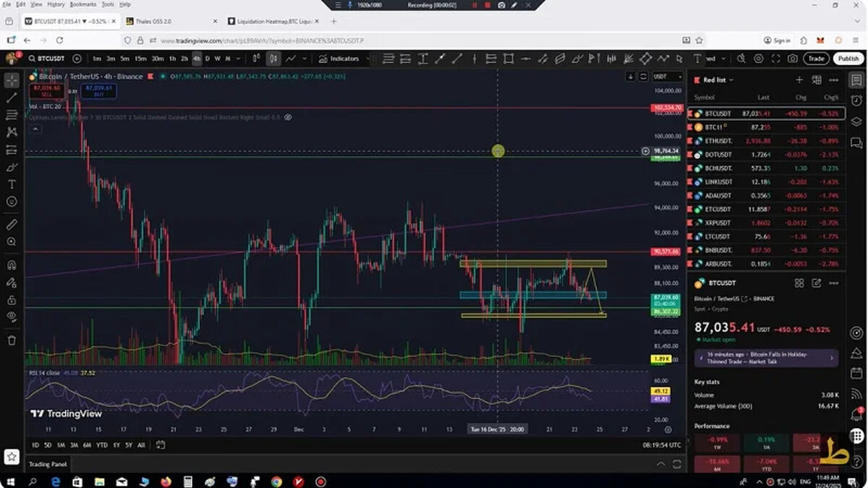
Task: Select the 1h timeframe
Action: tap(172, 59)
